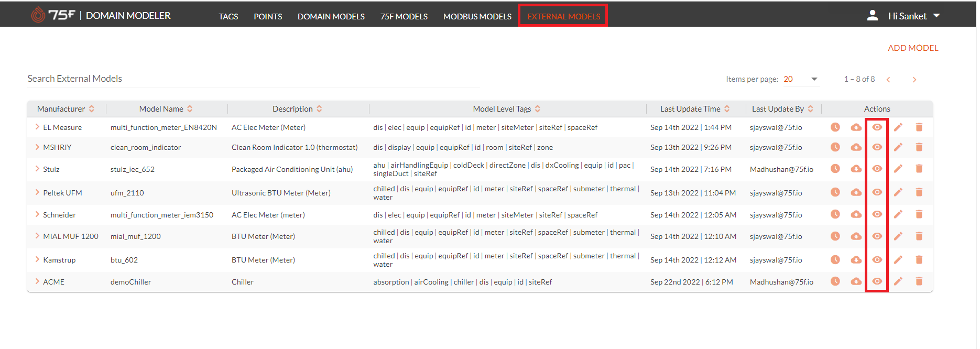Open history clock for Kamstrup row

click(835, 260)
